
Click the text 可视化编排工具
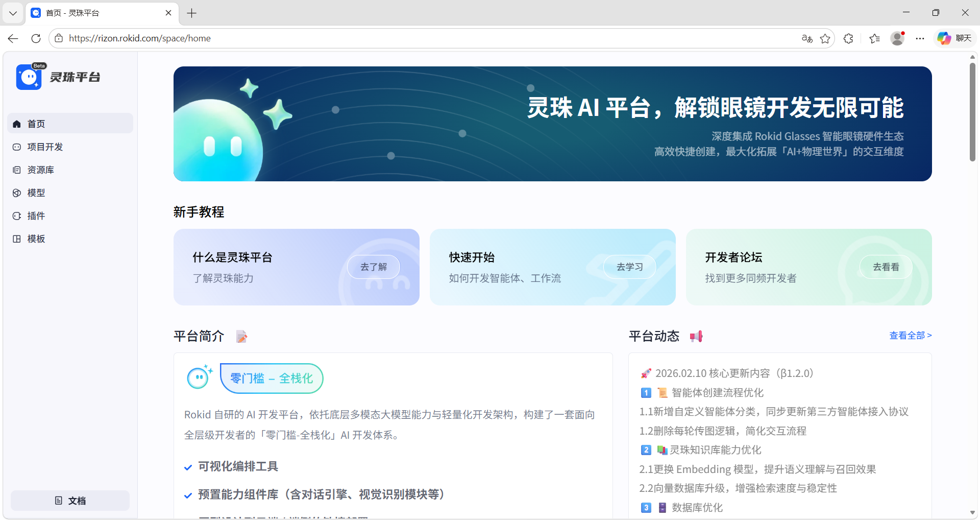coord(238,466)
